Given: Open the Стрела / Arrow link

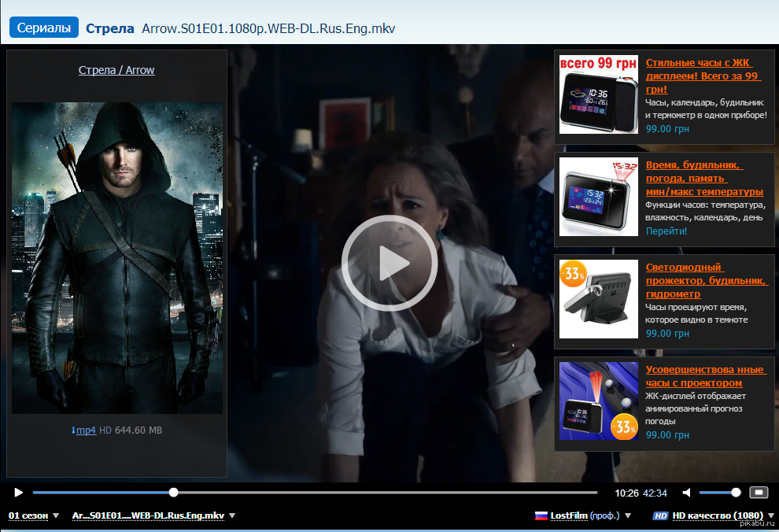Looking at the screenshot, I should tap(116, 70).
